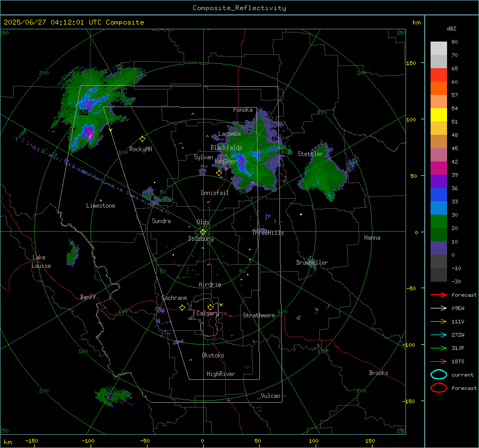479x448 pixels.
Task: Click the RockyMH station label
Action: tap(141, 149)
